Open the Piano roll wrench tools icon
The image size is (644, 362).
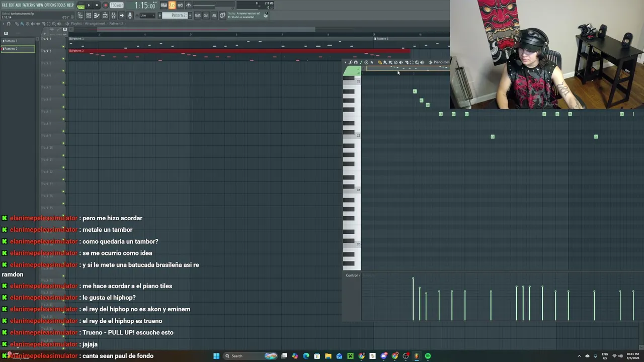point(351,62)
